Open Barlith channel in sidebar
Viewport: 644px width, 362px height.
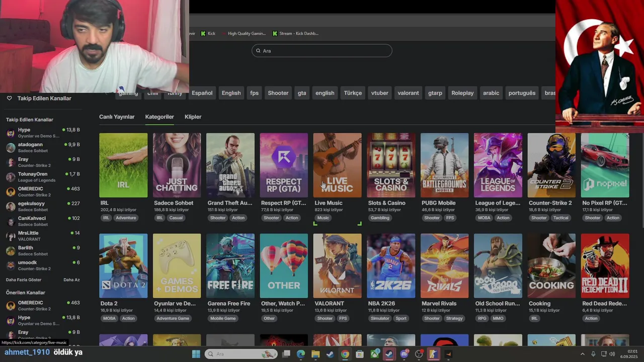pos(43,250)
